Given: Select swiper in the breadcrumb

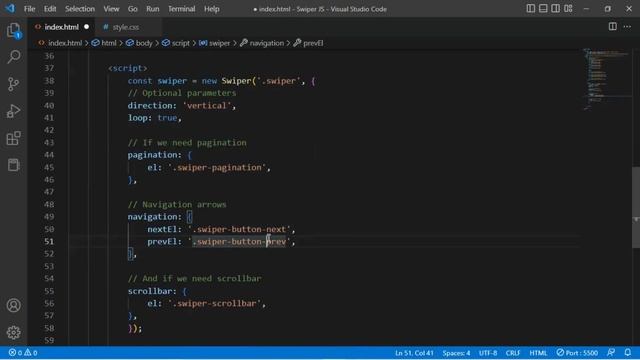Looking at the screenshot, I should point(215,43).
